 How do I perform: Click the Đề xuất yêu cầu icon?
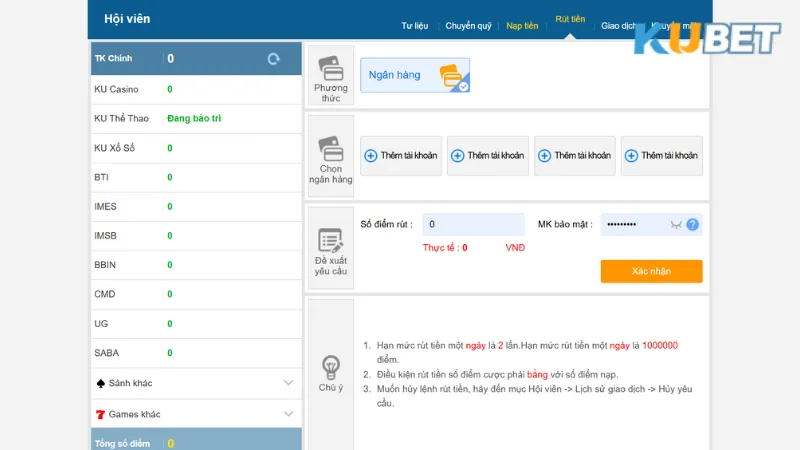click(x=331, y=240)
